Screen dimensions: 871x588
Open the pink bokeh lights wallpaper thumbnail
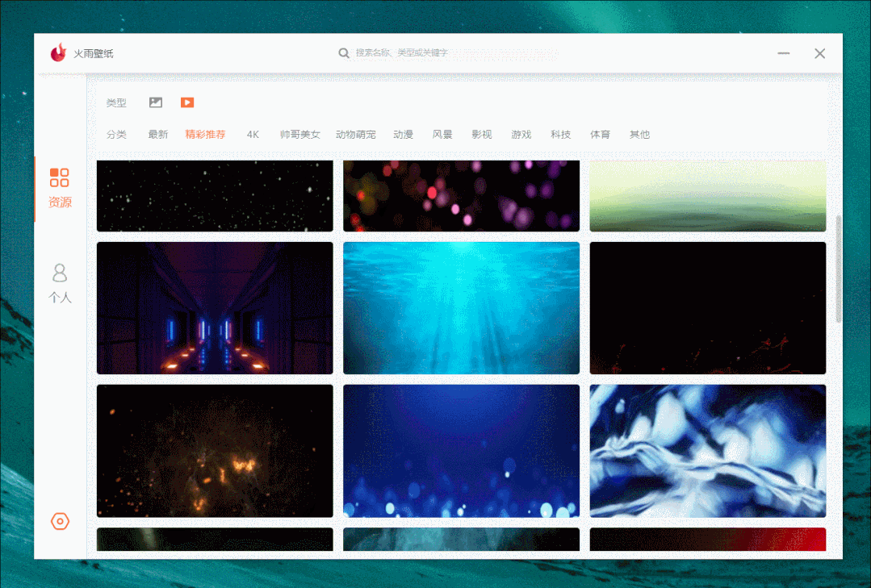pyautogui.click(x=461, y=196)
